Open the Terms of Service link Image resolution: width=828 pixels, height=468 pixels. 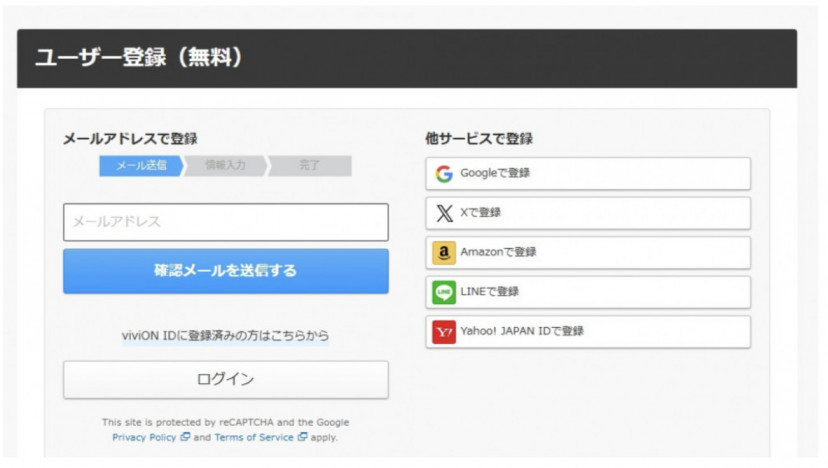(x=254, y=437)
